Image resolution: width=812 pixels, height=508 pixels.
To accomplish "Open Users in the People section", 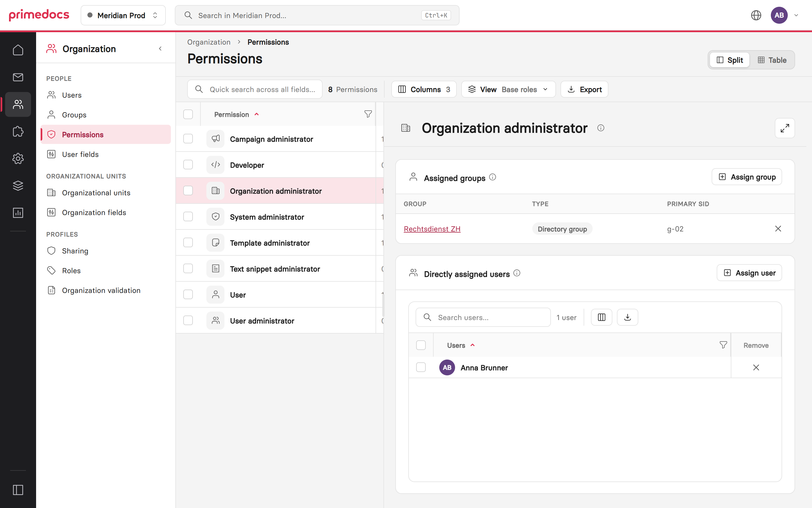I will pyautogui.click(x=106, y=95).
